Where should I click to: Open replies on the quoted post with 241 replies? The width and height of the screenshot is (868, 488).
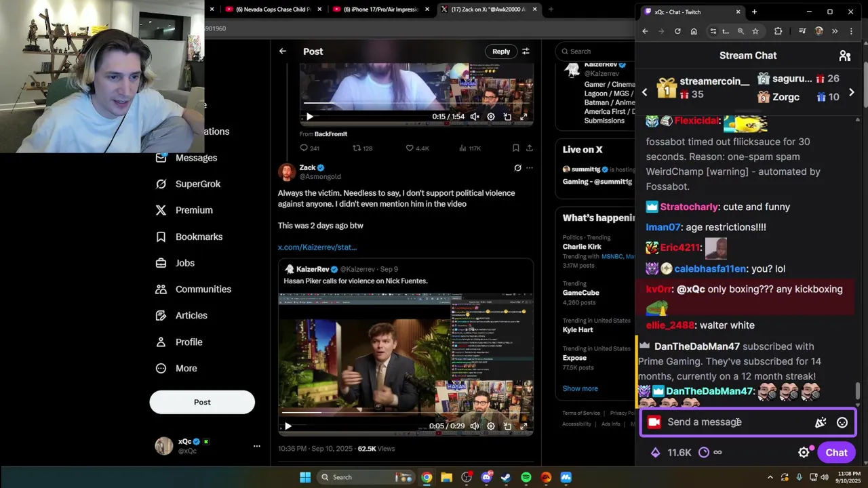pyautogui.click(x=309, y=148)
